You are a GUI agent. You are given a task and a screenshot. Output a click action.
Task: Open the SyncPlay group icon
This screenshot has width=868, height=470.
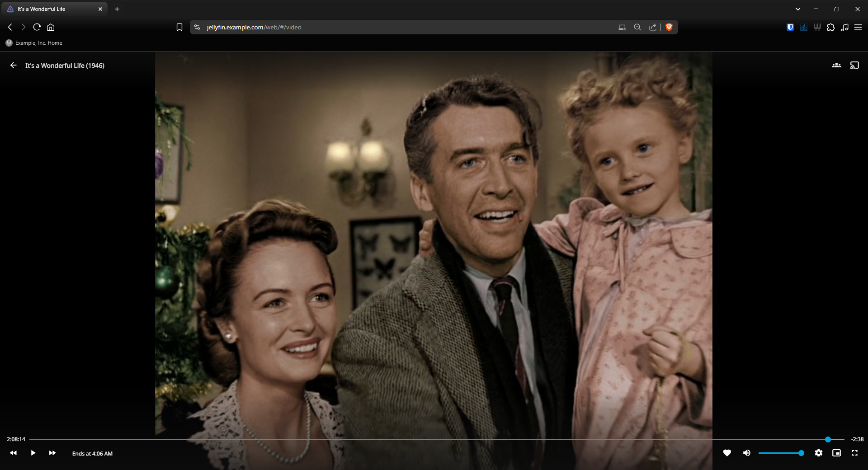pyautogui.click(x=836, y=66)
